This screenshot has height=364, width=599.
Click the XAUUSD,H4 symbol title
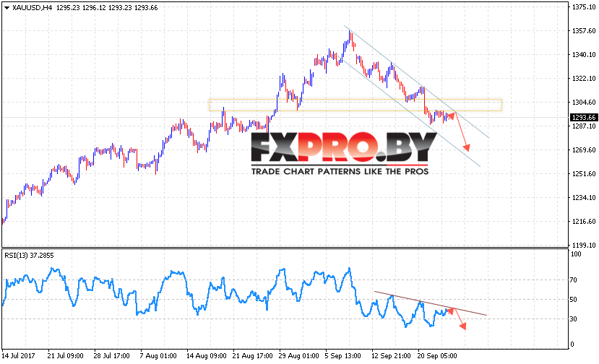tap(32, 8)
